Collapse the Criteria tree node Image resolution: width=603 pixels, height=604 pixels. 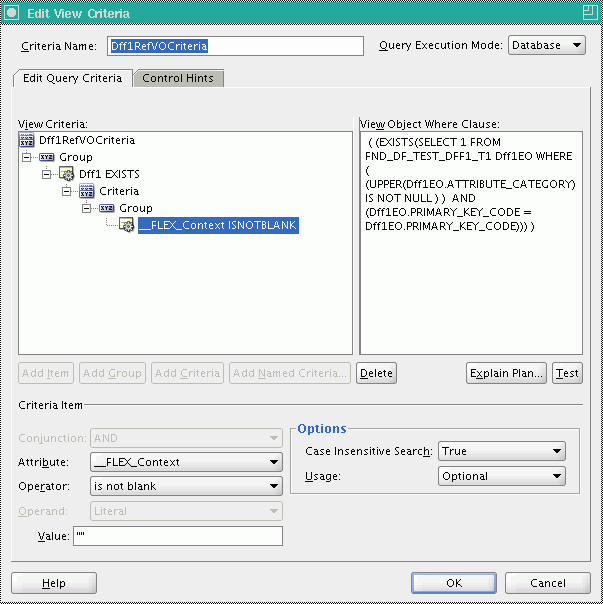[x=66, y=191]
